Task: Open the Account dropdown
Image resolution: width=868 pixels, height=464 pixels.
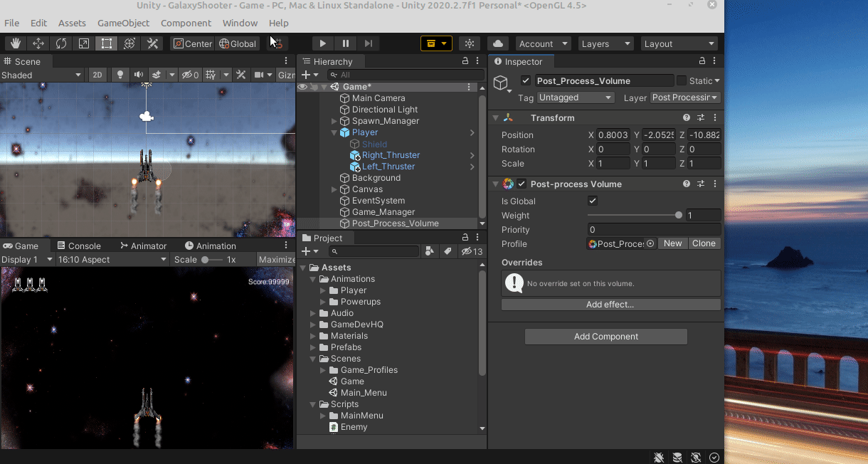Action: click(x=544, y=43)
